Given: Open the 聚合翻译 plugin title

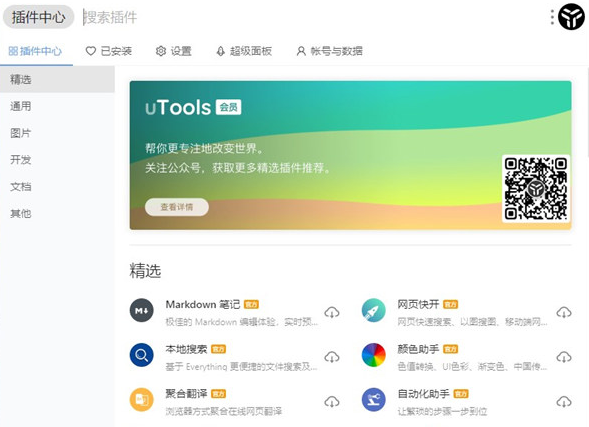Looking at the screenshot, I should [x=186, y=394].
